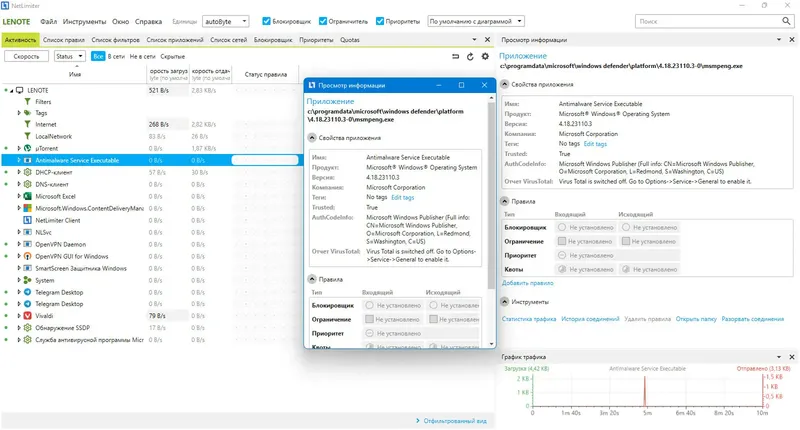The height and width of the screenshot is (430, 800).
Task: Click the refresh icon in activity toolbar
Action: point(470,57)
